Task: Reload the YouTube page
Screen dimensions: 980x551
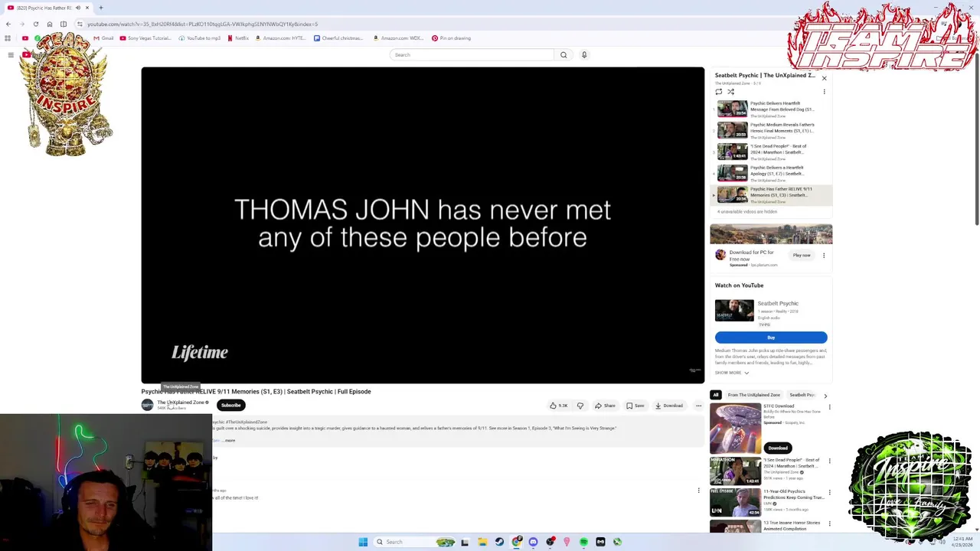Action: pos(36,24)
